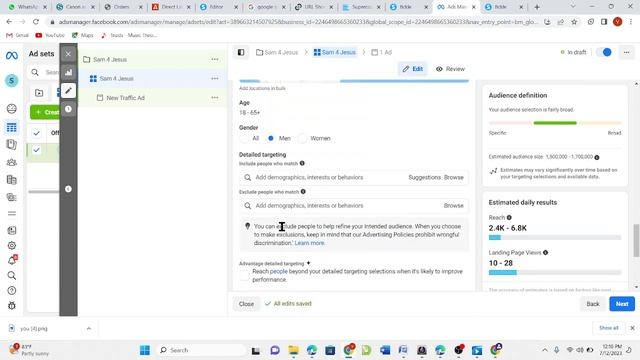Click info icon beside Estimated audience size
Image resolution: width=640 pixels, height=360 pixels.
[597, 157]
